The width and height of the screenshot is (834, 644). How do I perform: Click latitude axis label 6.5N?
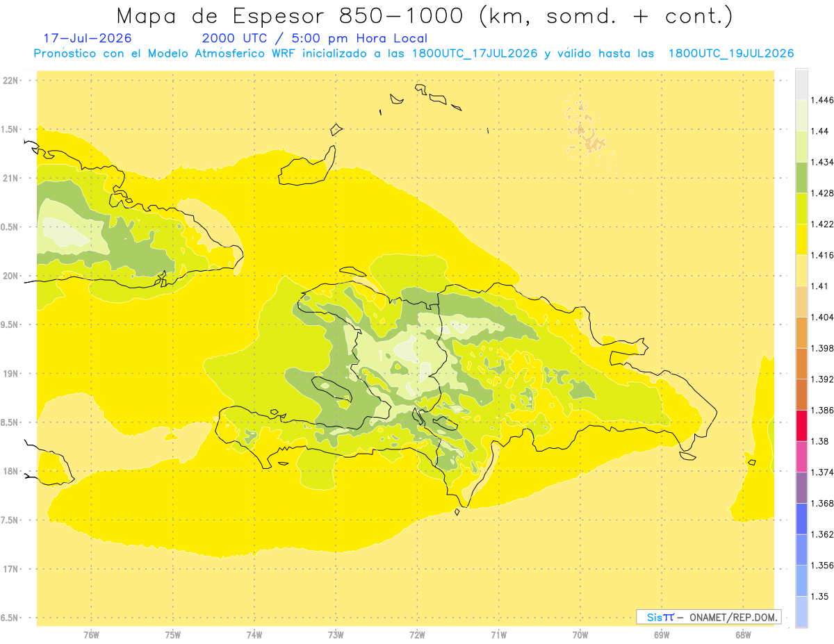(x=10, y=618)
